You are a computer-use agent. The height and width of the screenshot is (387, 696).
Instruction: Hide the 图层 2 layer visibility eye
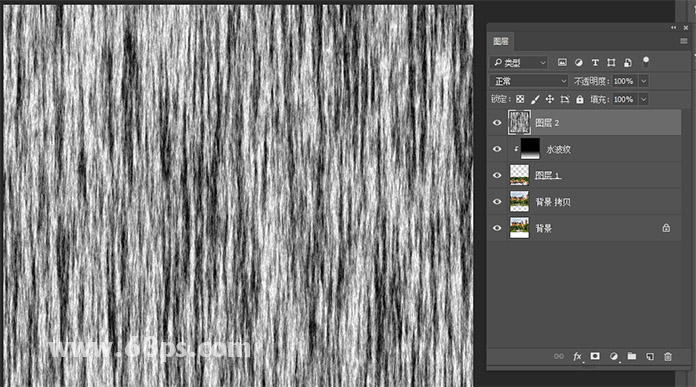coord(497,123)
